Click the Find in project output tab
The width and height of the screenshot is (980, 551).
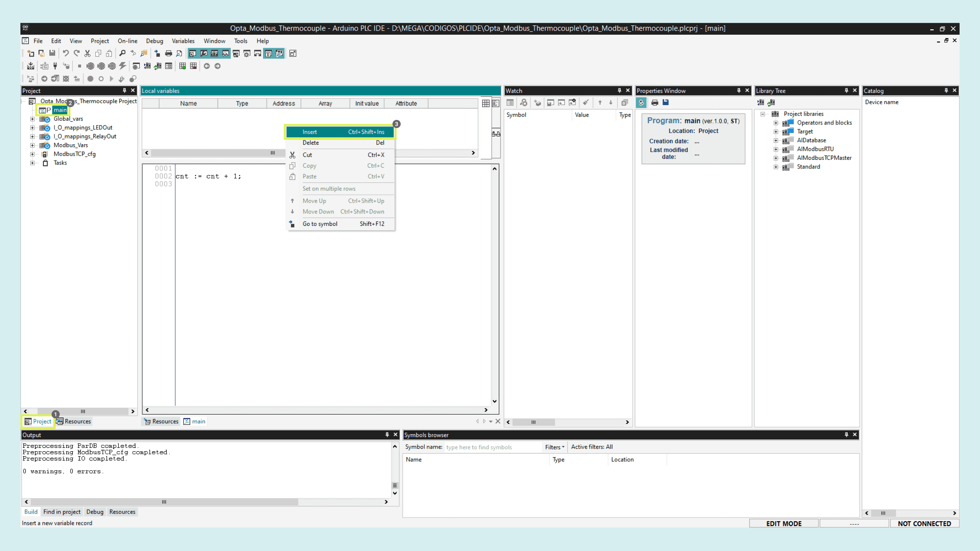[62, 512]
